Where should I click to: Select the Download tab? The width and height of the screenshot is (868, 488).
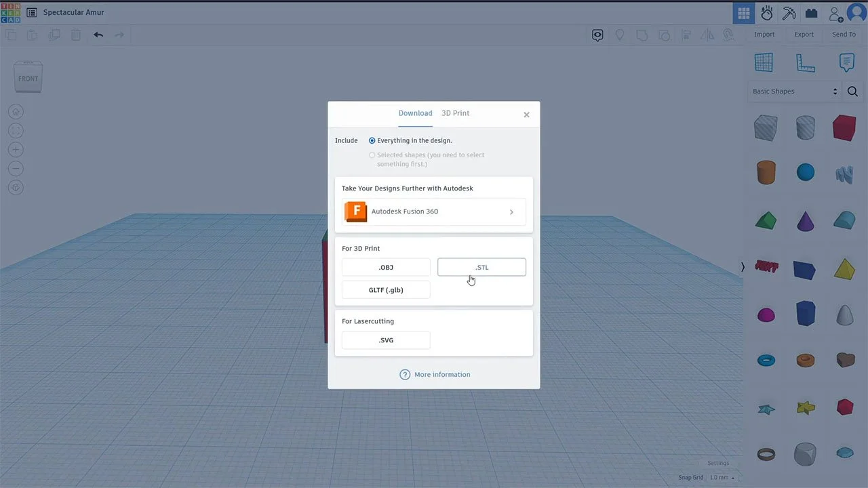click(x=415, y=113)
